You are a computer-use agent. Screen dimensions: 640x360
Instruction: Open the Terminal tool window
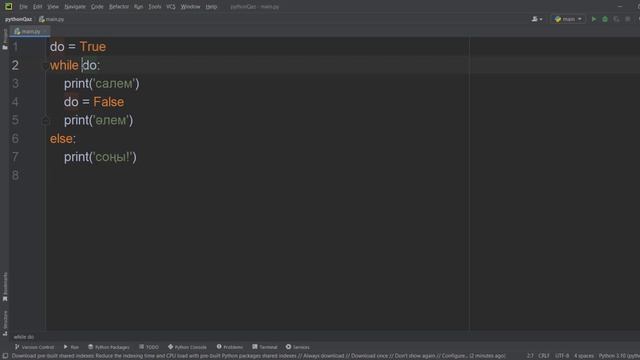click(264, 347)
